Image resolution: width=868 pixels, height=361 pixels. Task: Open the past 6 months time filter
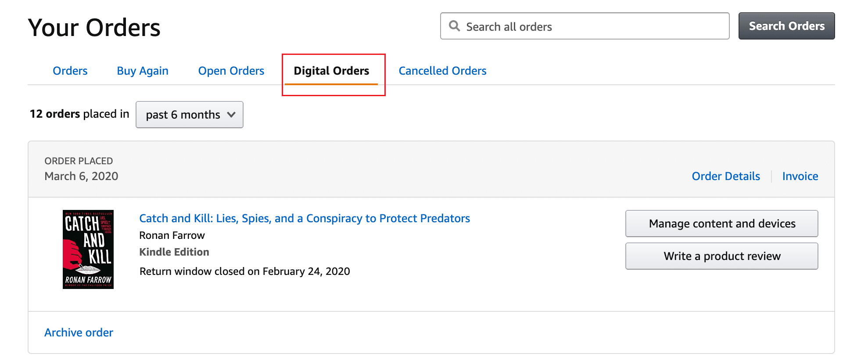point(183,115)
